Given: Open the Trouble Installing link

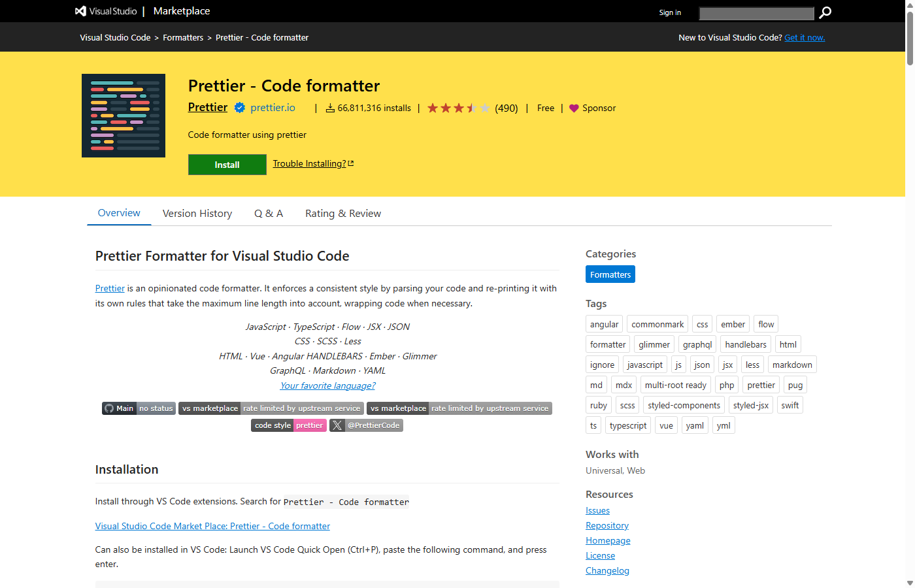Looking at the screenshot, I should (x=313, y=163).
